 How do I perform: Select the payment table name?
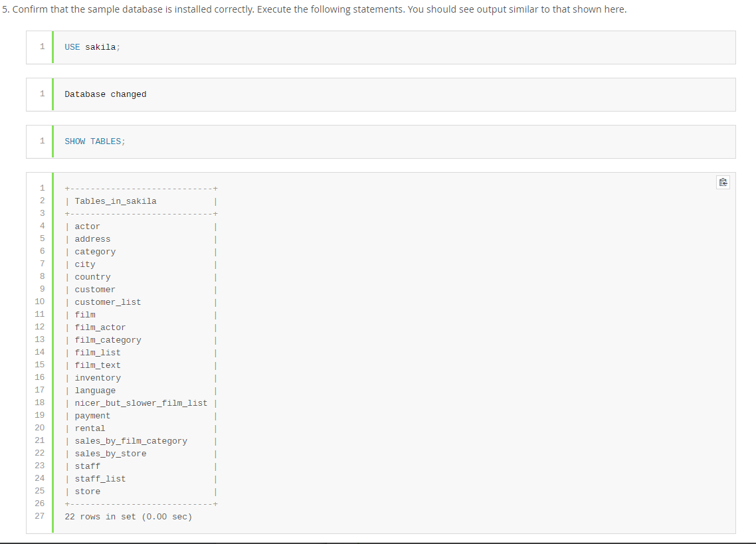click(92, 415)
